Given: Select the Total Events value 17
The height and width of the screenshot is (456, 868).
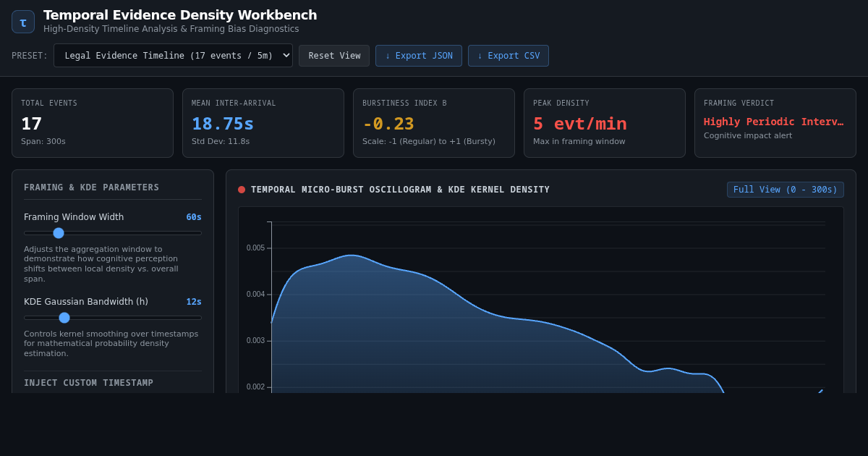Looking at the screenshot, I should click(x=32, y=124).
